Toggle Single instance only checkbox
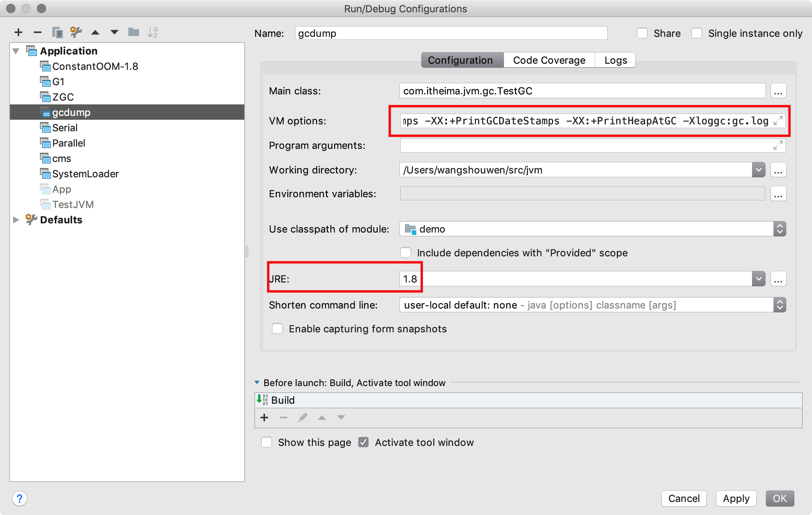The width and height of the screenshot is (812, 515). (x=697, y=33)
